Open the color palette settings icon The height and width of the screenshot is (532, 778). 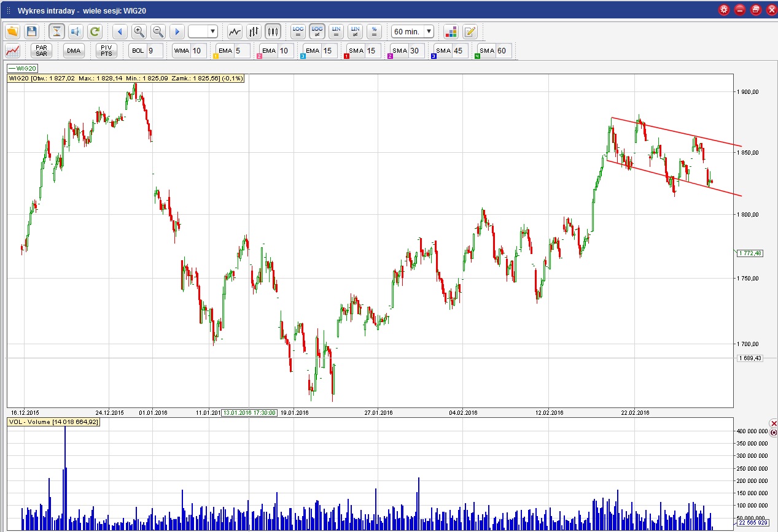tap(451, 31)
